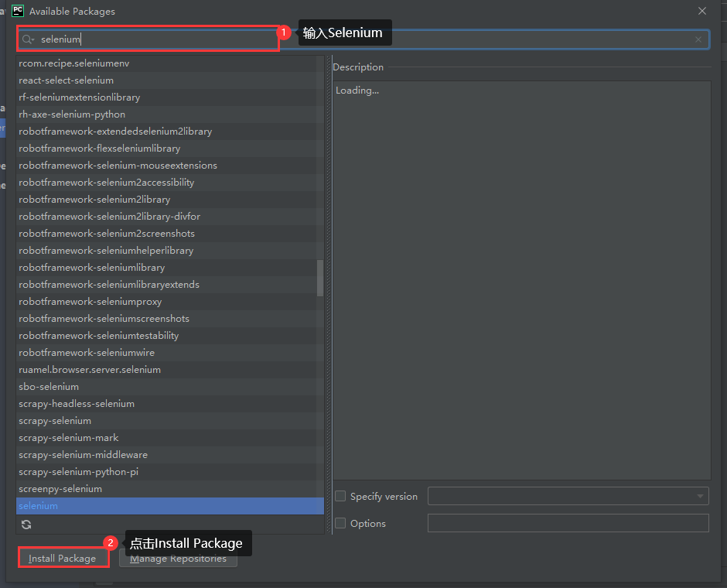Click the scrapy-selenium row
Image resolution: width=727 pixels, height=588 pixels.
169,421
